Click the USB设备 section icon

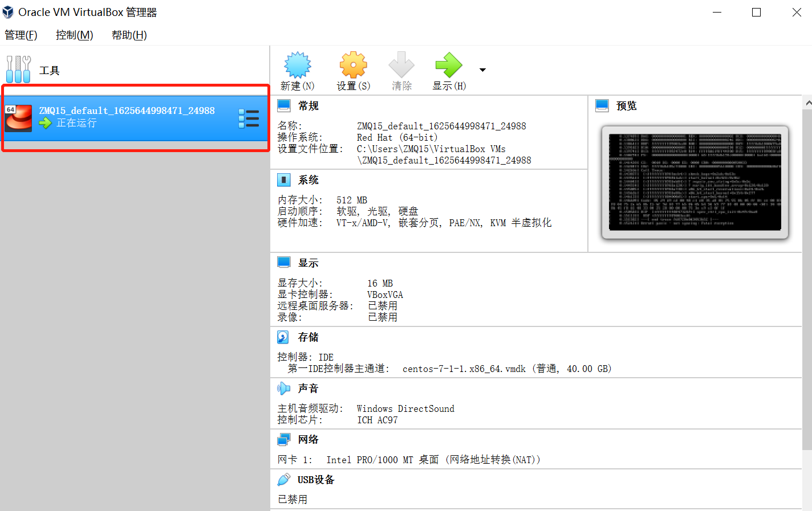283,479
